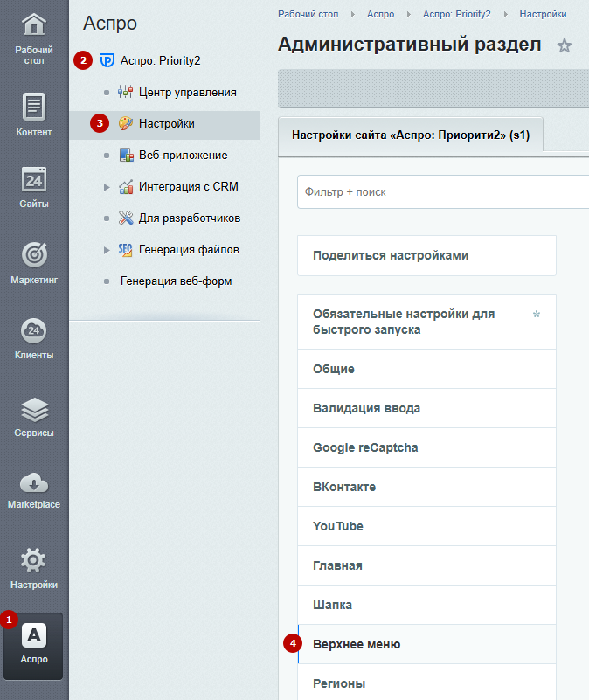Open the Шапка settings section
589x700 pixels.
coord(426,605)
